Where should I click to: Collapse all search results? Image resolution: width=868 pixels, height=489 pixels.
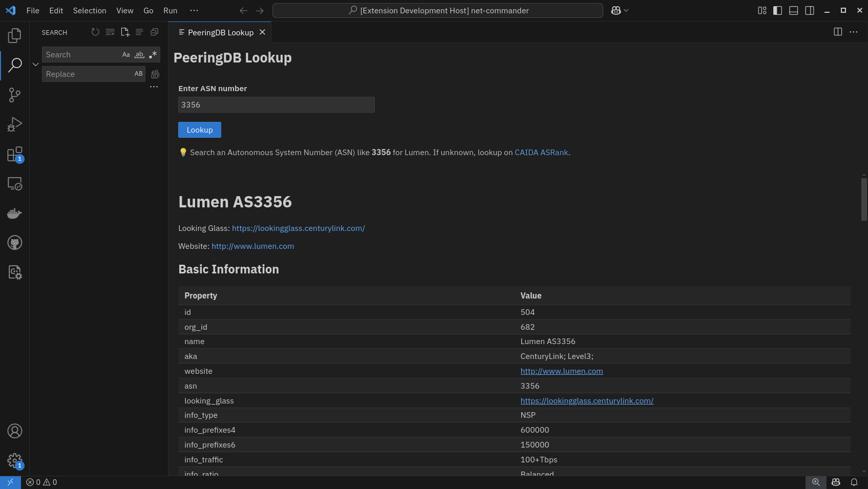pos(154,32)
